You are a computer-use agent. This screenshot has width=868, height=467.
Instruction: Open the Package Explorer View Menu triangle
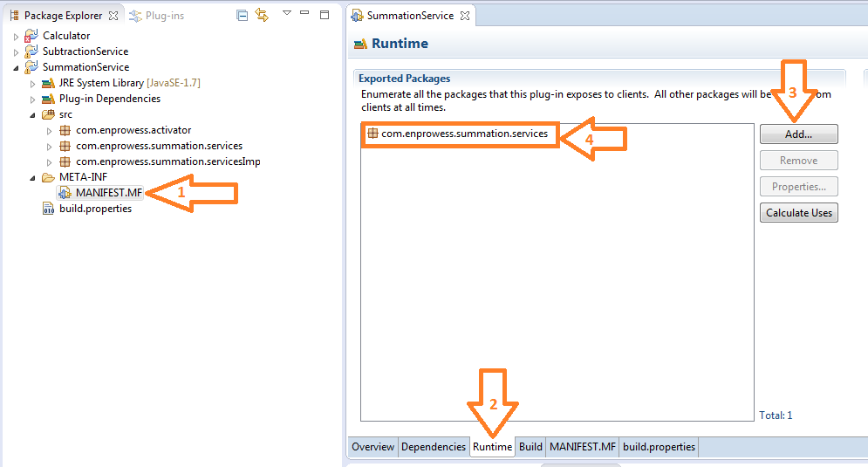[x=286, y=13]
